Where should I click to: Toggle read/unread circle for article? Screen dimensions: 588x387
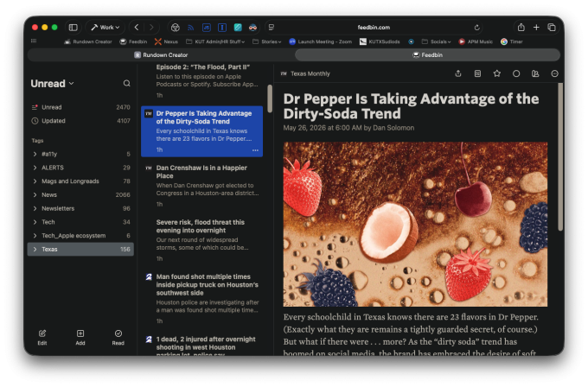click(516, 73)
